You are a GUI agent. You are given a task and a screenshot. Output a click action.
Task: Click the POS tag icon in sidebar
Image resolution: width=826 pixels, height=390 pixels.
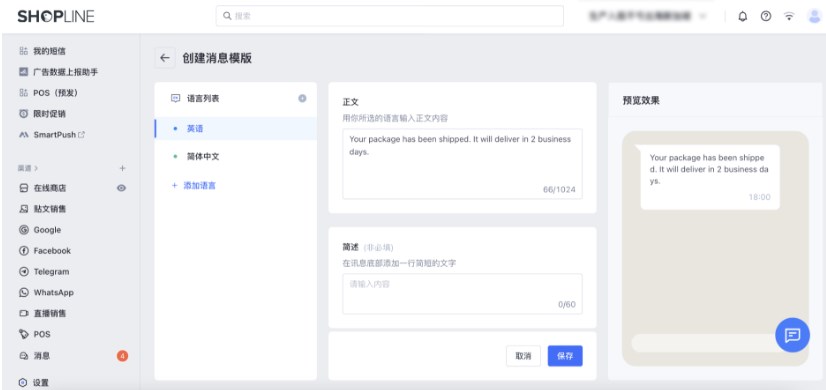point(23,334)
